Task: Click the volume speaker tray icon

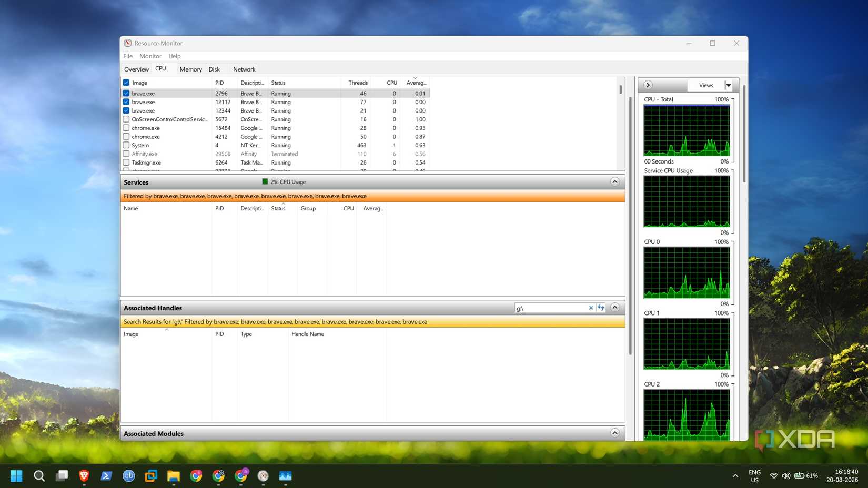Action: click(786, 476)
